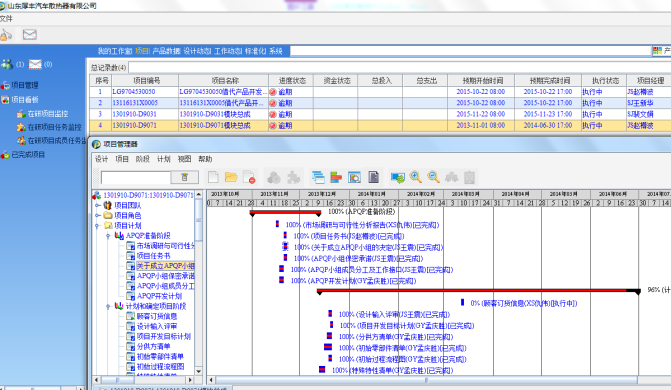Click the 项目名称 column header
This screenshot has width=671, height=390.
(224, 80)
